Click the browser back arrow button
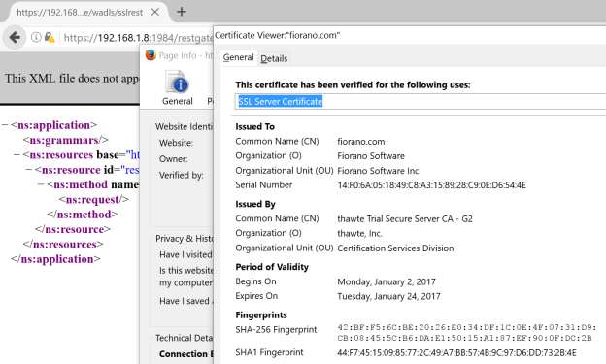The image size is (606, 364). point(15,38)
